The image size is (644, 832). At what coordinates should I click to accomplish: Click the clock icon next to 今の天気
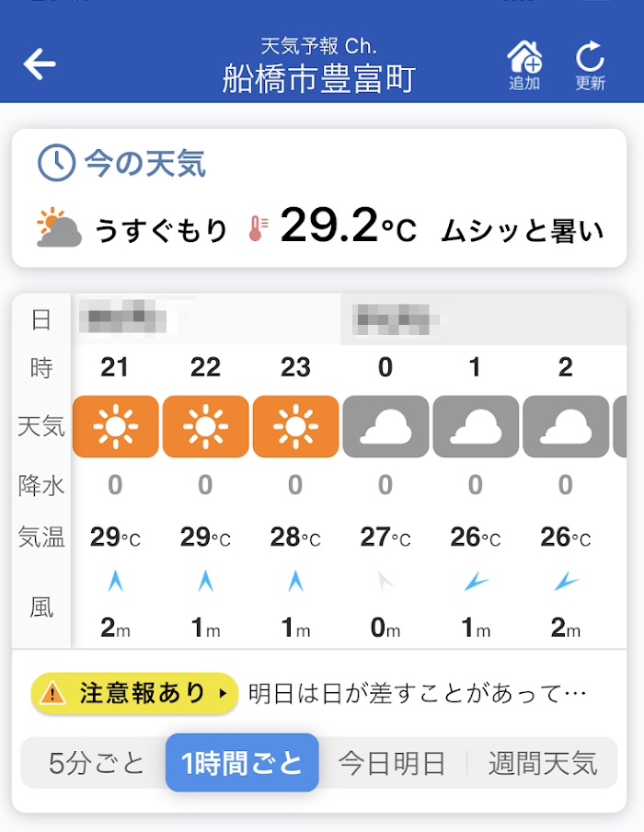57,164
